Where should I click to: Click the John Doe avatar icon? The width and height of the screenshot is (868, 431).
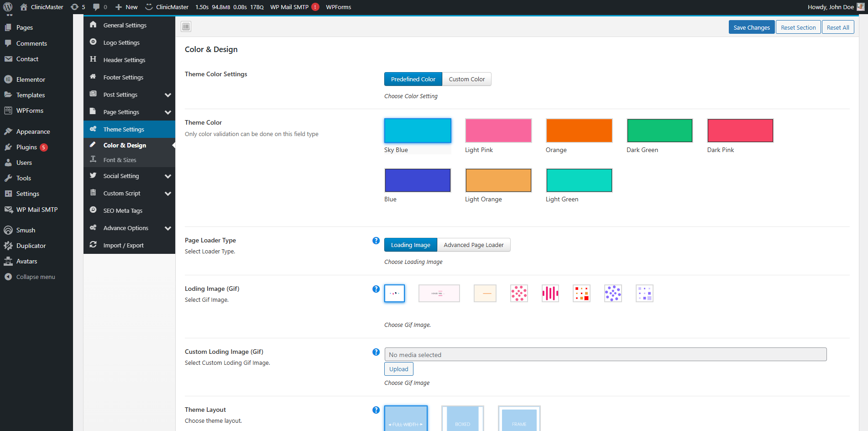[860, 7]
